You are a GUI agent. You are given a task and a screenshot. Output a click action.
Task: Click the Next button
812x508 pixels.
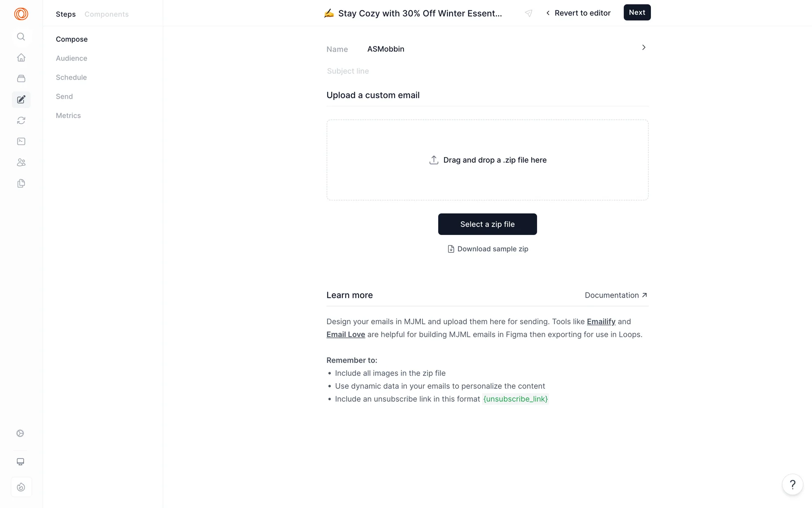637,13
